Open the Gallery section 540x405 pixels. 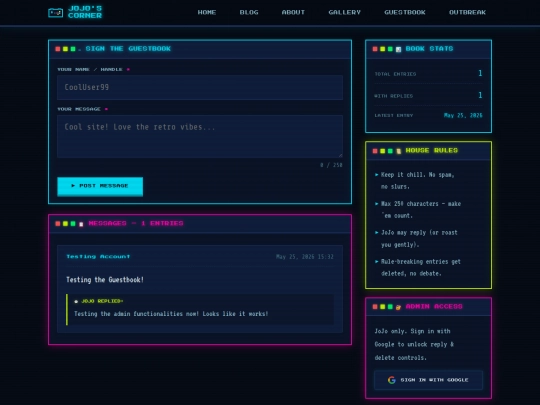click(x=344, y=12)
